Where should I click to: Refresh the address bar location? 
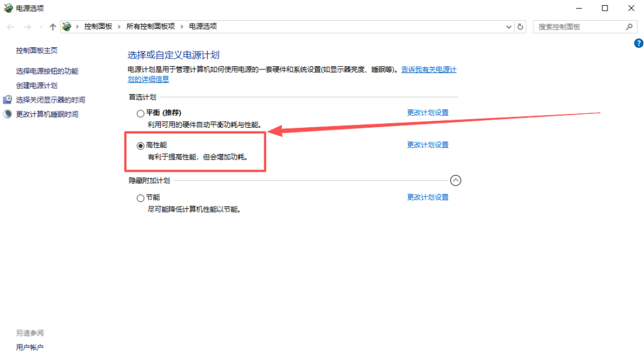(x=520, y=26)
